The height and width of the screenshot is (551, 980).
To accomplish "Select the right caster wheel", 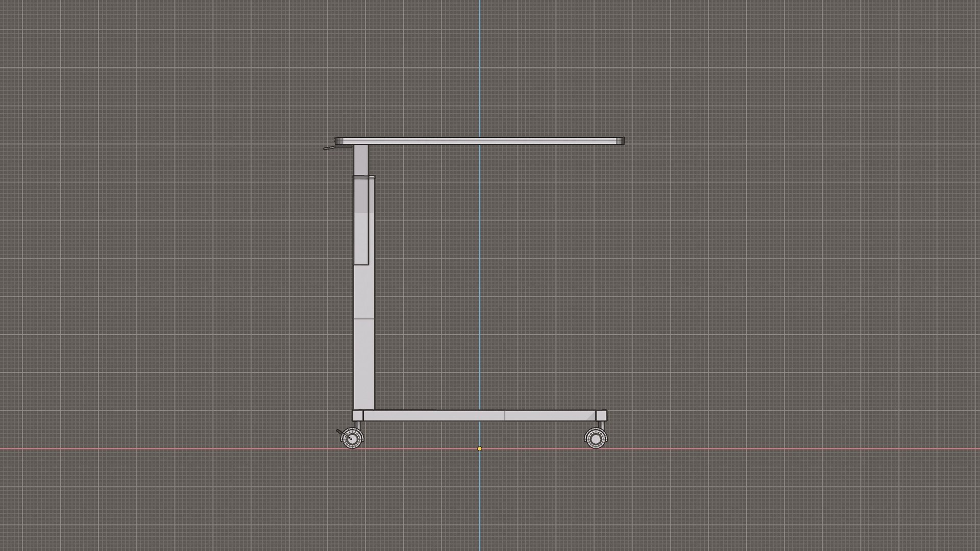I will (x=595, y=438).
